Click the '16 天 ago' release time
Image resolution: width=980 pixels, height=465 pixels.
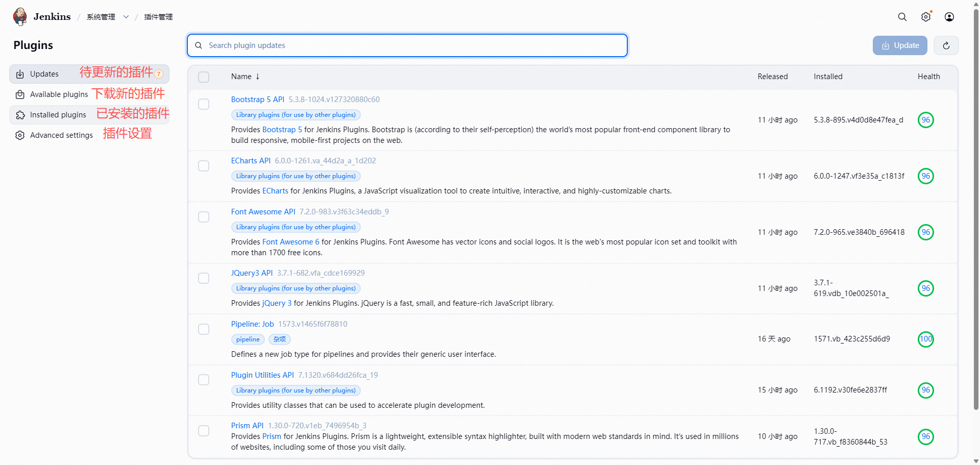pos(774,339)
